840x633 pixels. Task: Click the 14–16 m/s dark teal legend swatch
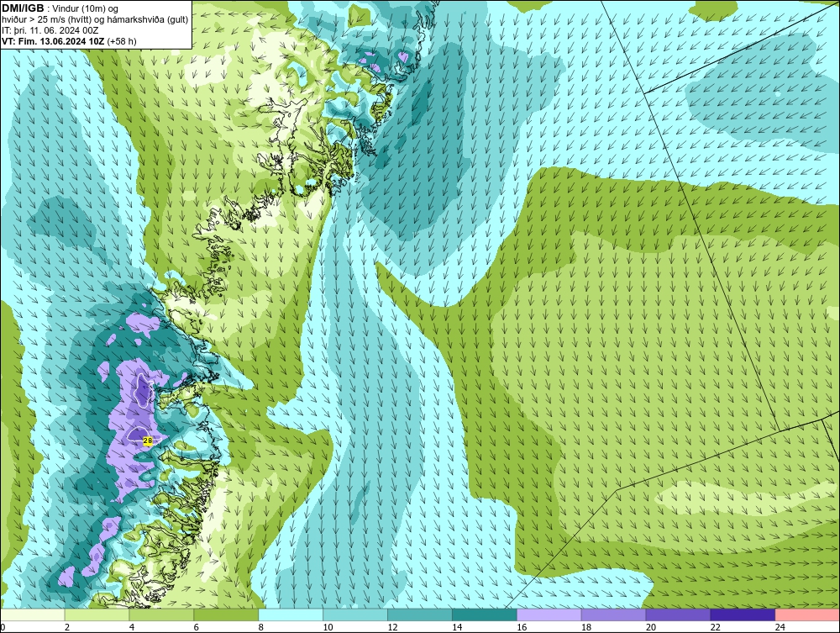click(x=485, y=615)
